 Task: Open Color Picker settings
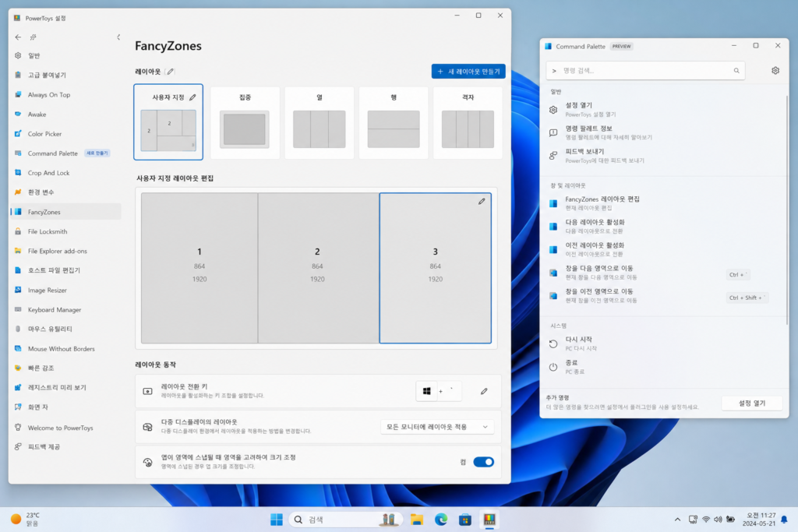[65, 134]
